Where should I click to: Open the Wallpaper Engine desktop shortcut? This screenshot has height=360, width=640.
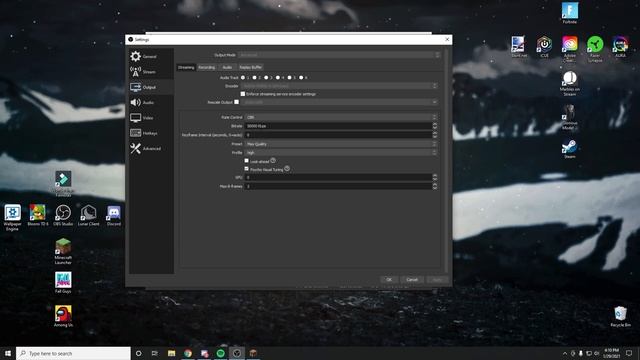12,217
